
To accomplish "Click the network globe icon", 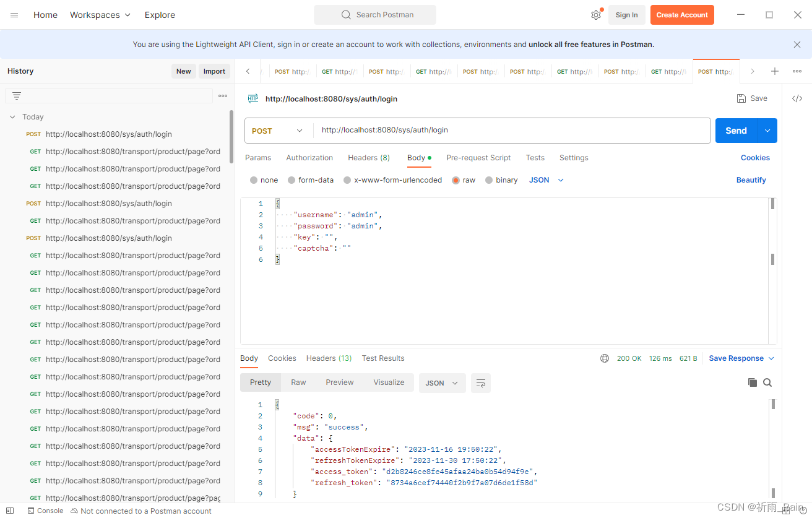I will pos(605,358).
